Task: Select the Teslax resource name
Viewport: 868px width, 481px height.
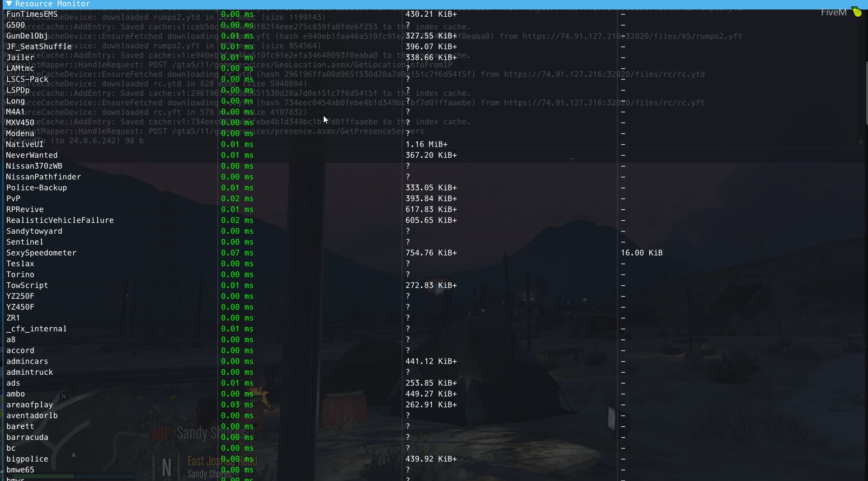Action: (20, 264)
